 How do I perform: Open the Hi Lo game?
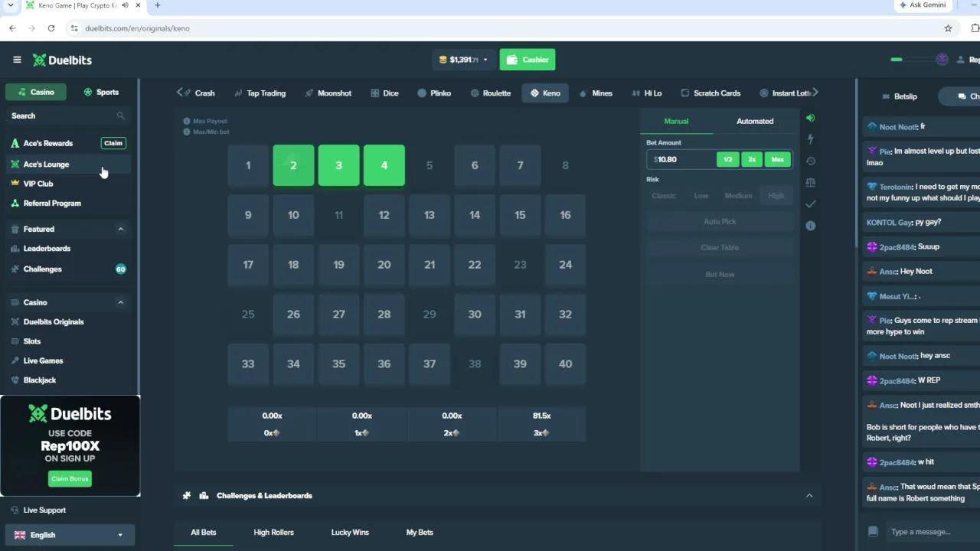tap(647, 93)
